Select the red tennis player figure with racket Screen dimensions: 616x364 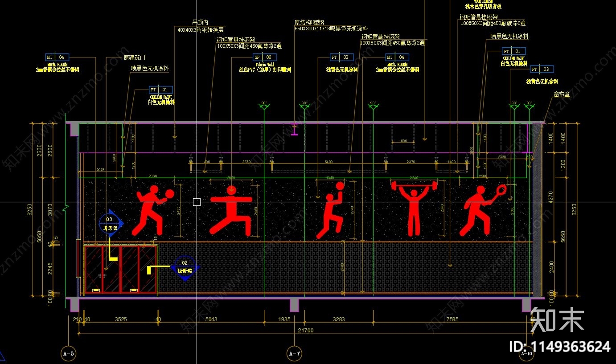pos(482,211)
